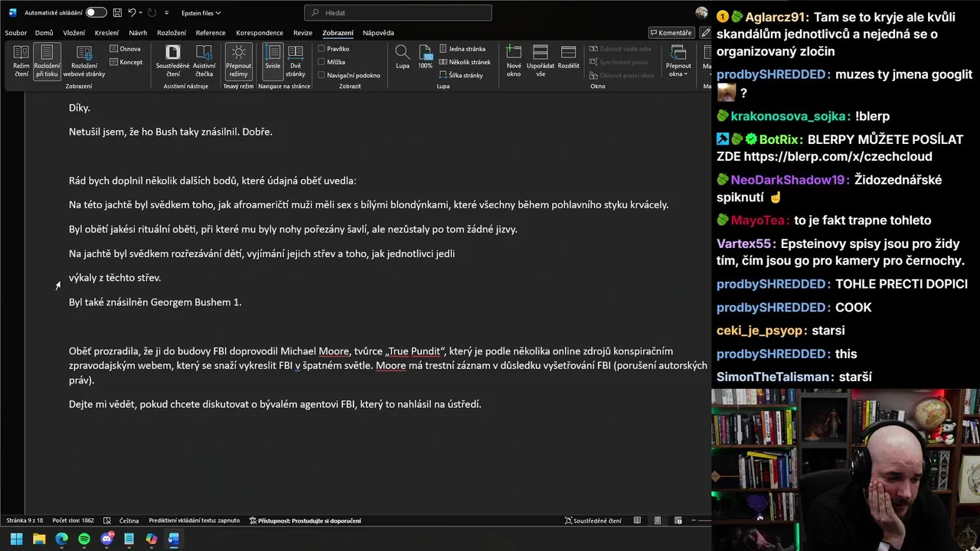Select Rozložení při tisku view

tap(47, 60)
